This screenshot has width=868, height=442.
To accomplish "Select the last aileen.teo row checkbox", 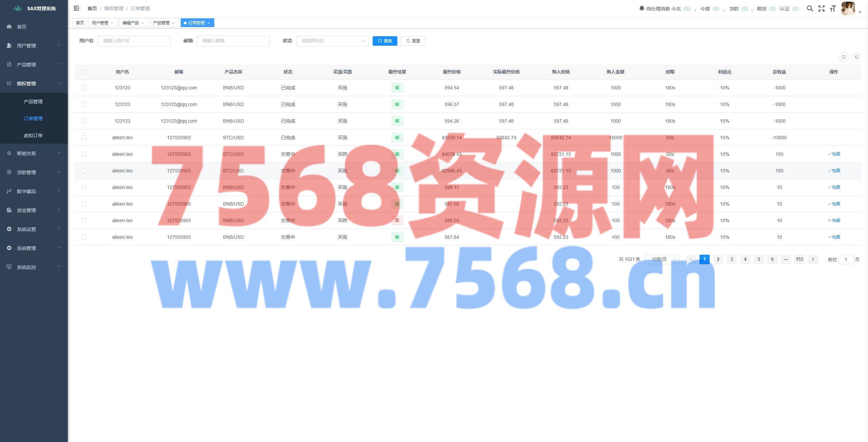I will pyautogui.click(x=84, y=237).
